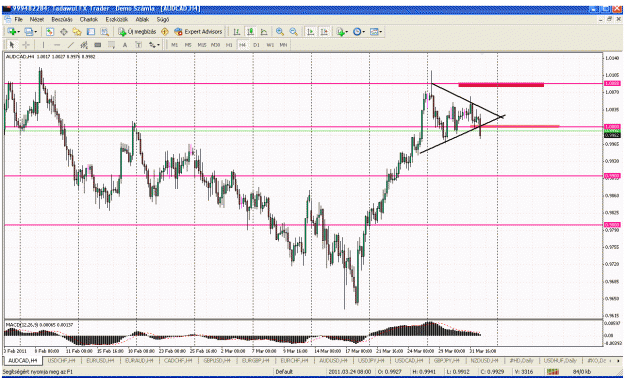Open the Nézet menu
625x378 pixels.
point(37,19)
